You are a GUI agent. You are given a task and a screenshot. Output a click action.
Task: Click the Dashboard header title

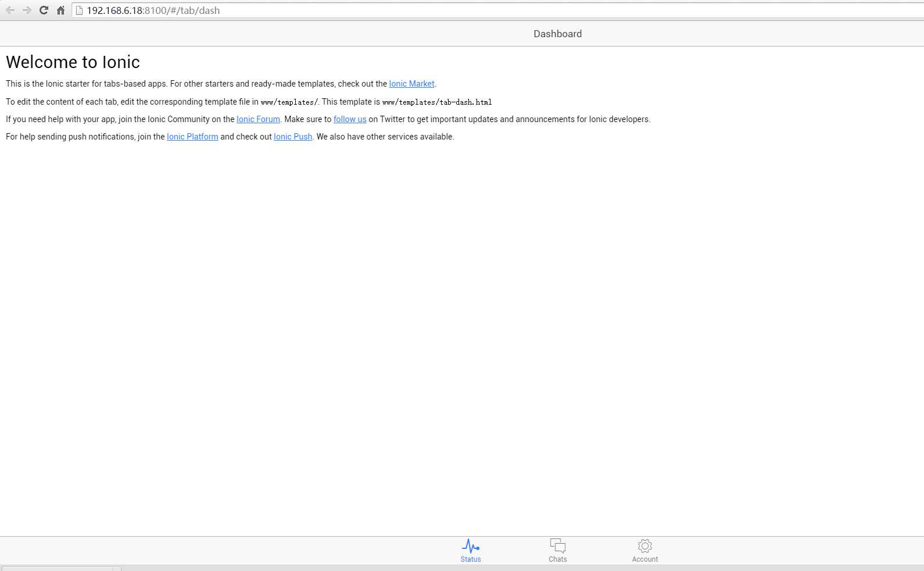click(558, 34)
